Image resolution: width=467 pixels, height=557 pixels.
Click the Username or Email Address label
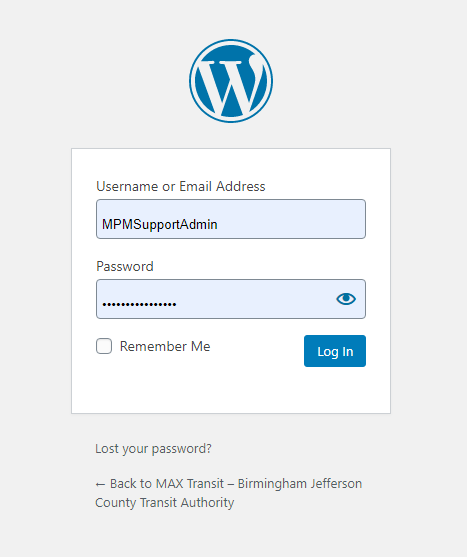[x=180, y=186]
